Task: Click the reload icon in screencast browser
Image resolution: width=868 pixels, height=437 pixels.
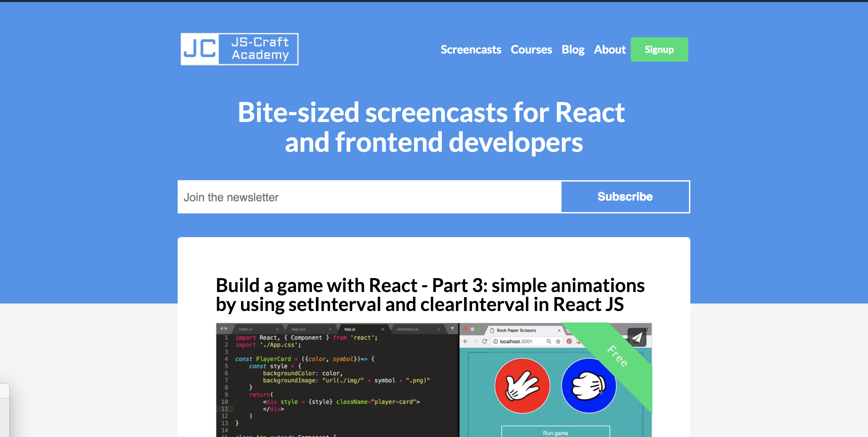Action: pos(485,341)
